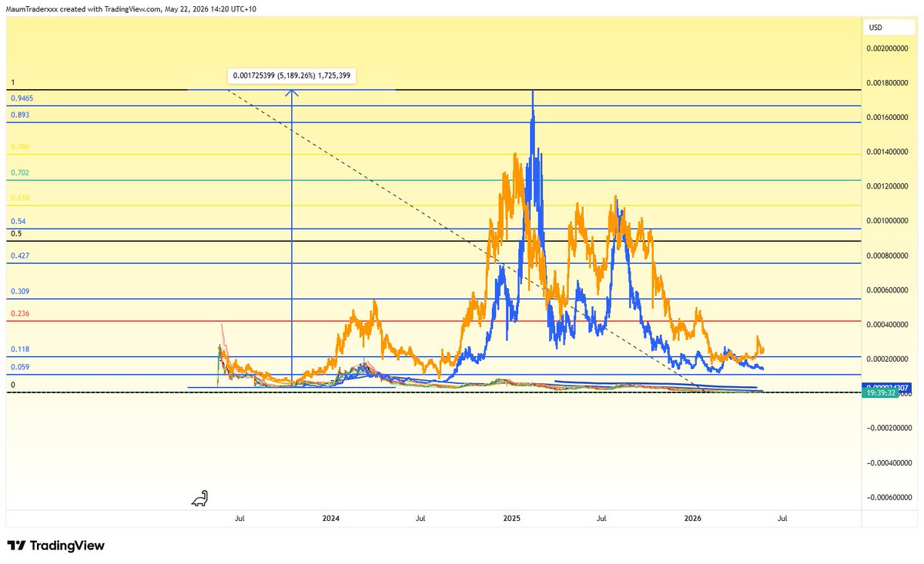Select the 19:39:32 countdown label
The image size is (924, 564).
(879, 392)
